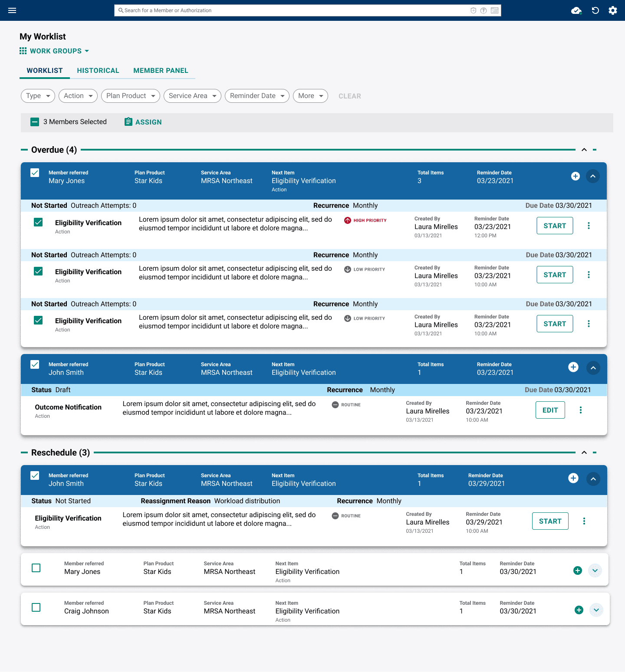Click the minus icon right of Reschedule header

(x=595, y=452)
